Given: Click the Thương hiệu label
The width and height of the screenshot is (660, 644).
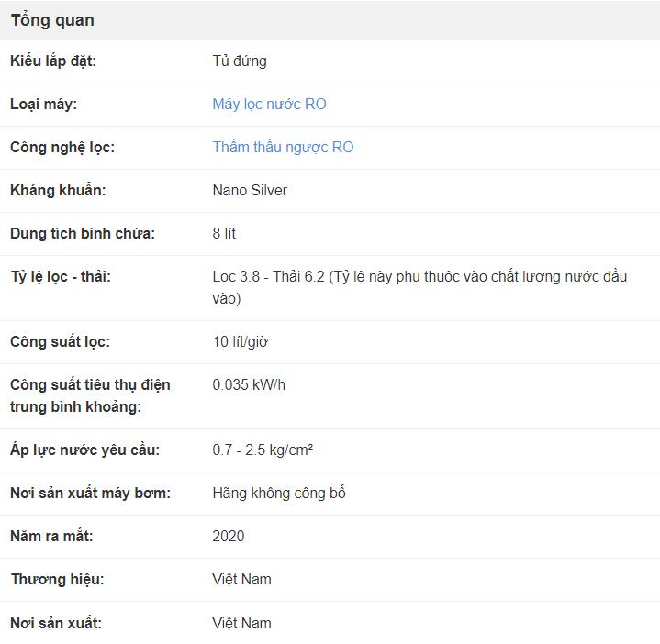Looking at the screenshot, I should click(x=57, y=580).
